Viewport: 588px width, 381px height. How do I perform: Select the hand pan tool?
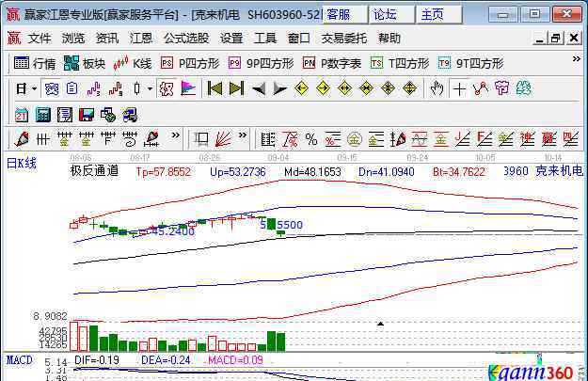coord(437,88)
